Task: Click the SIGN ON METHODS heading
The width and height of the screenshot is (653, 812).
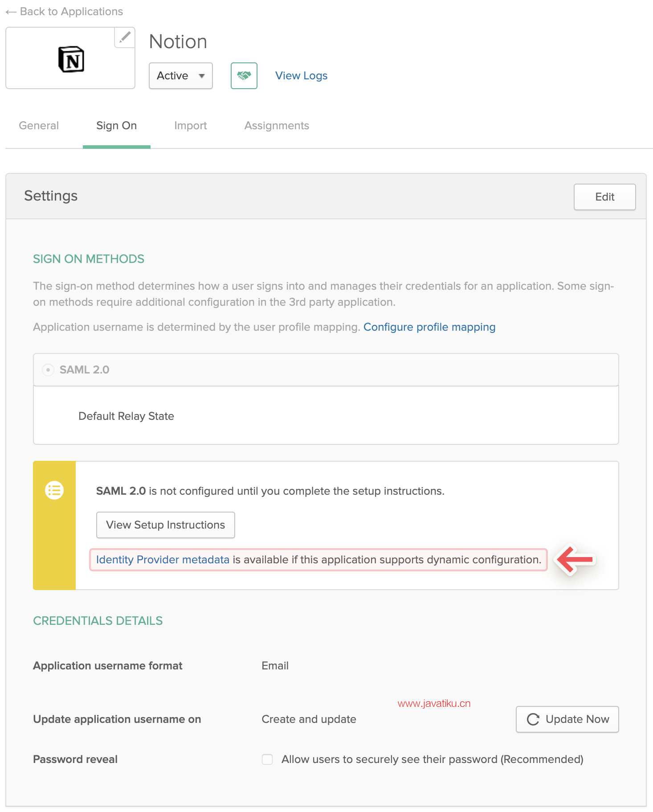Action: coord(89,259)
